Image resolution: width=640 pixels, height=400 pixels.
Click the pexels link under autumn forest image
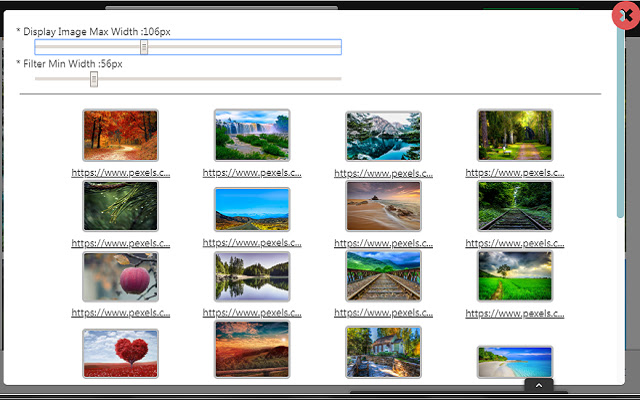point(120,172)
